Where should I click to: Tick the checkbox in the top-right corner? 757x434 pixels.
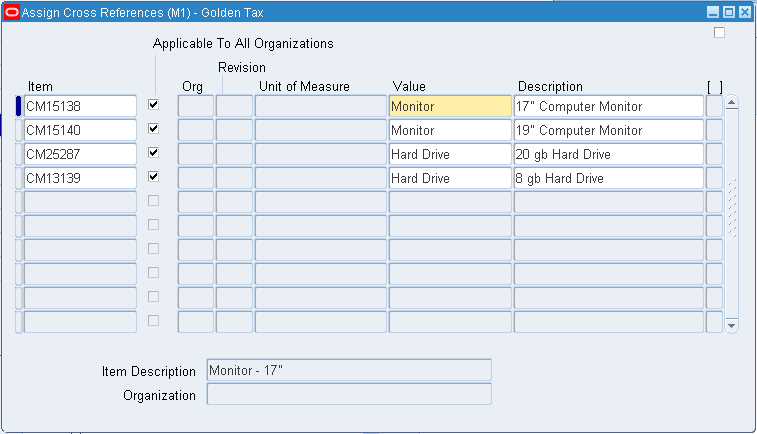[719, 33]
